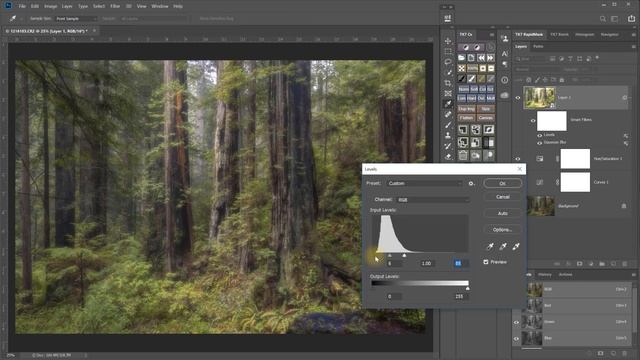This screenshot has height=360, width=640.
Task: Open the Image menu
Action: tap(51, 7)
